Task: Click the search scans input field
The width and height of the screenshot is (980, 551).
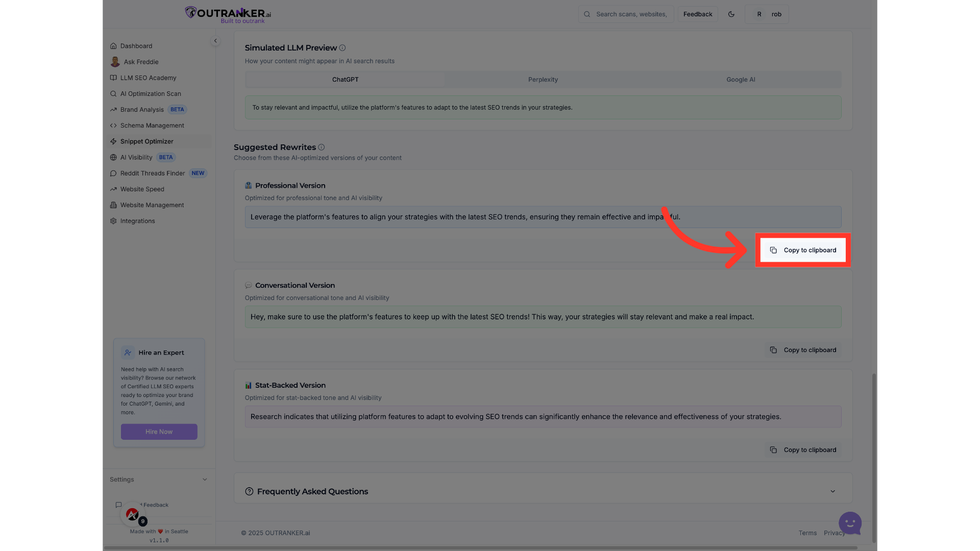Action: 631,14
